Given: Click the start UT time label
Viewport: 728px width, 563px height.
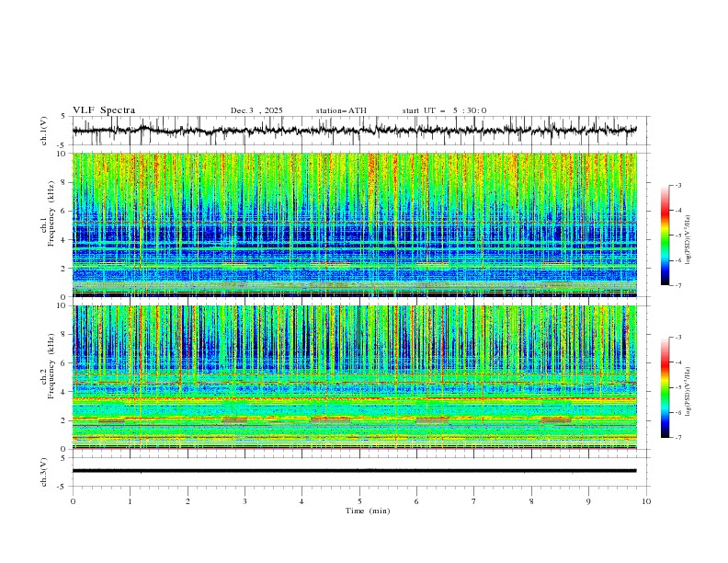Looking at the screenshot, I should (444, 110).
